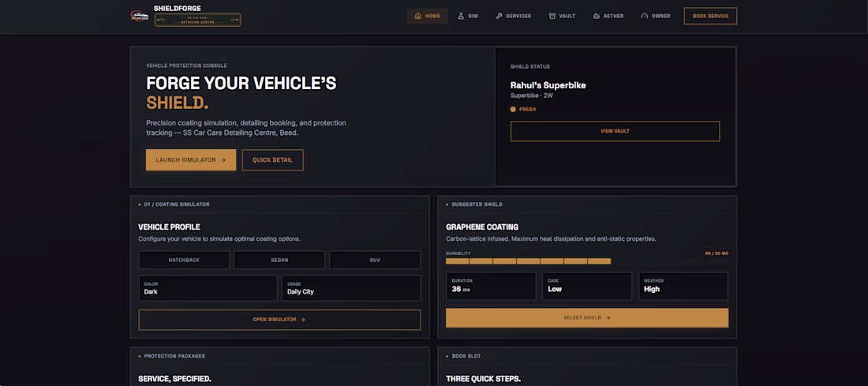Click the Duration 36 mo tile

pyautogui.click(x=491, y=286)
